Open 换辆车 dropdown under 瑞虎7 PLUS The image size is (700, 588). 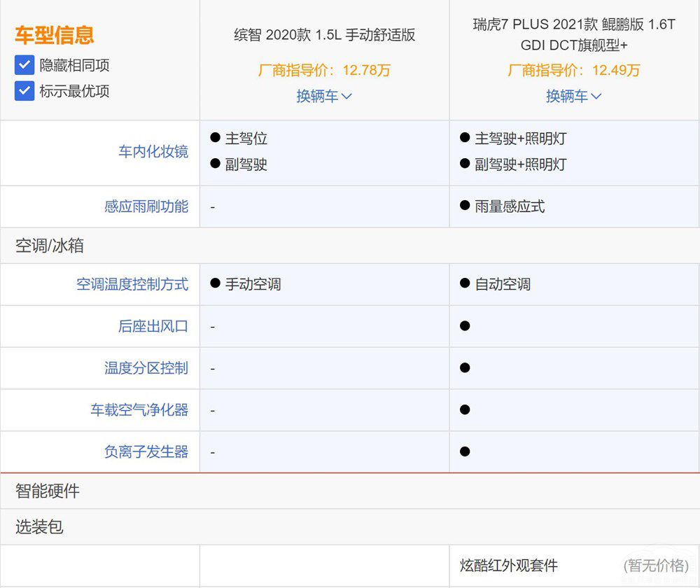[x=574, y=96]
